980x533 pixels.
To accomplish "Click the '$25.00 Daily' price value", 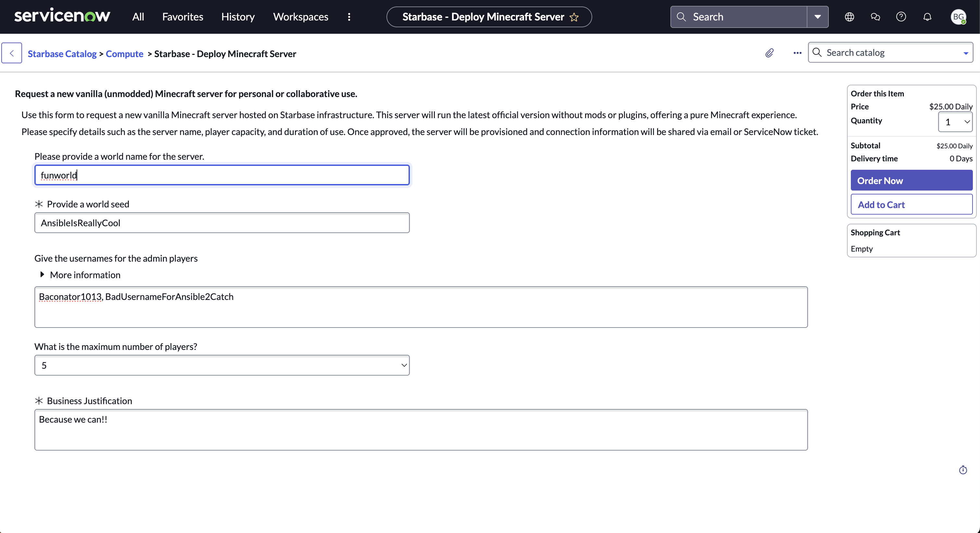I will pyautogui.click(x=951, y=106).
